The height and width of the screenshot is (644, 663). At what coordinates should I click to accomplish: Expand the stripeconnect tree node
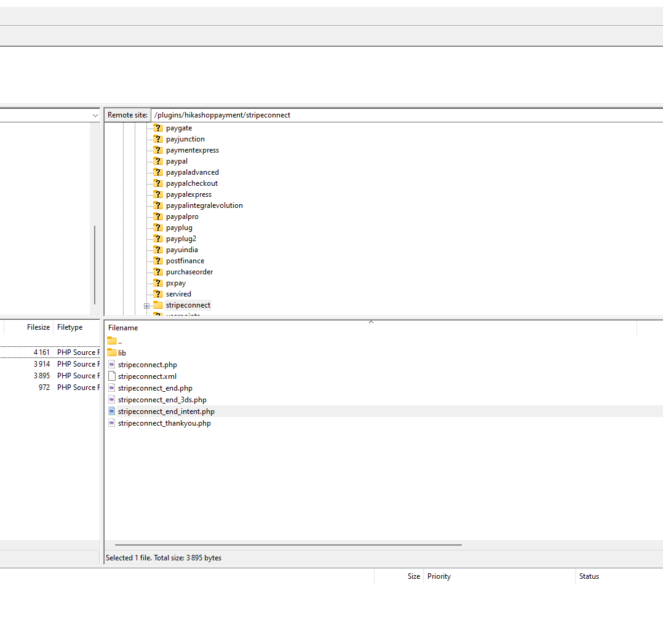pos(146,306)
